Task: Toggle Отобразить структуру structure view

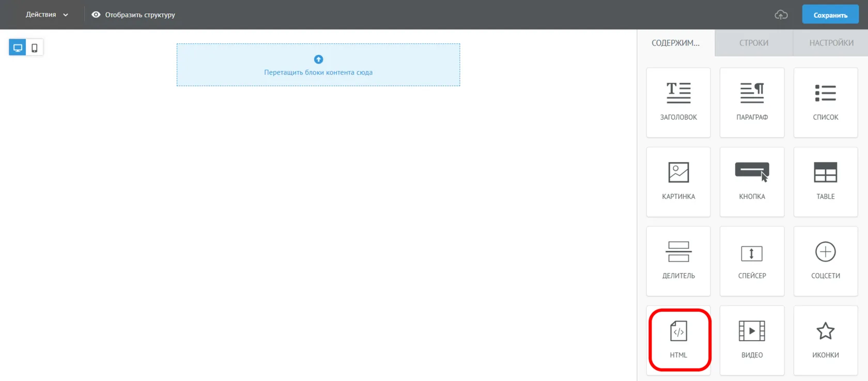Action: click(133, 14)
